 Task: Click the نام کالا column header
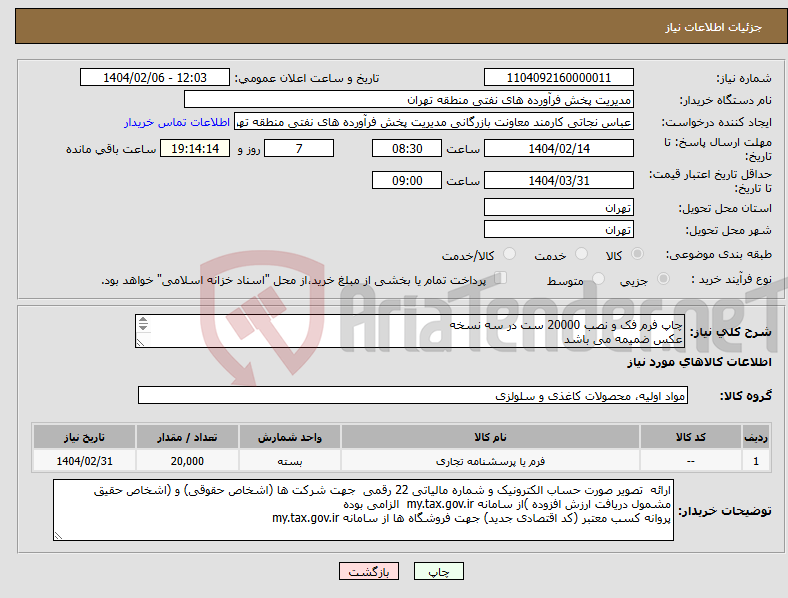point(490,437)
